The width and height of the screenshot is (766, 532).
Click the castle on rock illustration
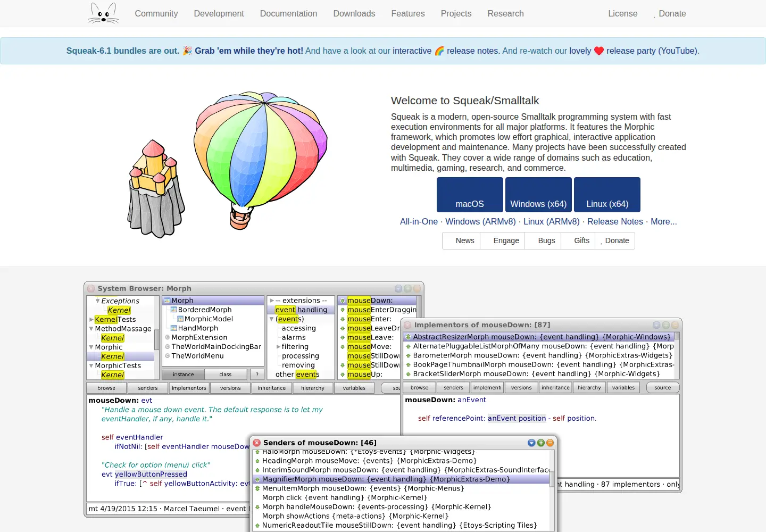pos(155,189)
